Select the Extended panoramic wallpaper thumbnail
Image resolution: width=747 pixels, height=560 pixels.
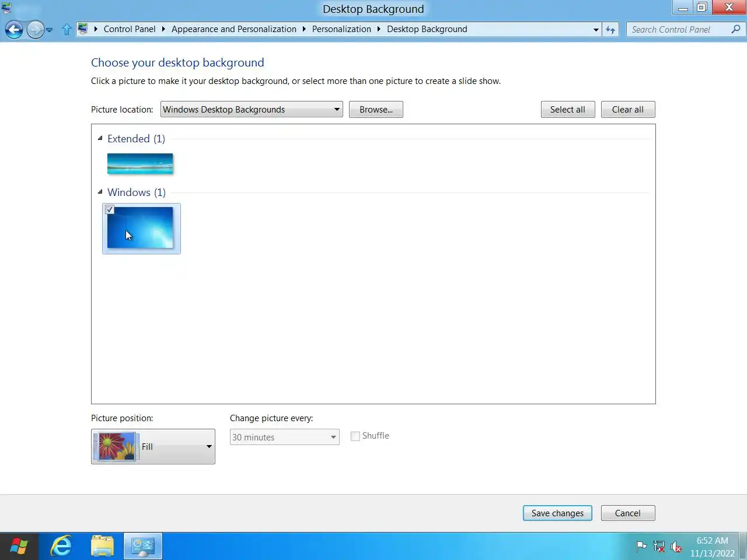click(x=140, y=164)
